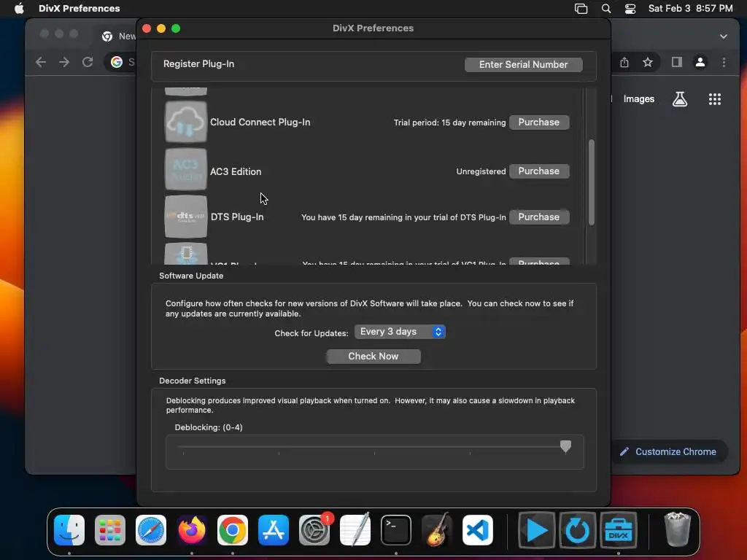Viewport: 747px width, 560px height.
Task: Open Terminal from the dock
Action: tap(396, 530)
